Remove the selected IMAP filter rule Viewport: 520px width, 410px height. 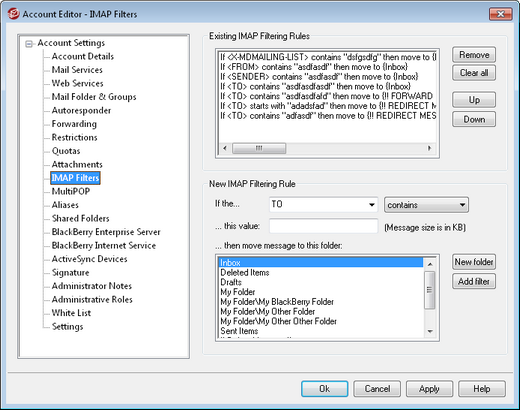(x=474, y=55)
